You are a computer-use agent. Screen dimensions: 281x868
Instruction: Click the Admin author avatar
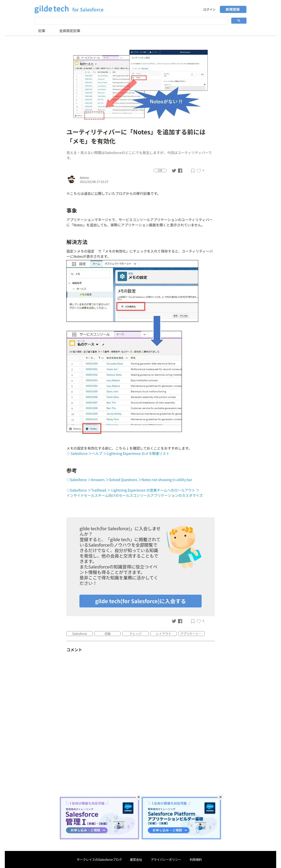(72, 180)
